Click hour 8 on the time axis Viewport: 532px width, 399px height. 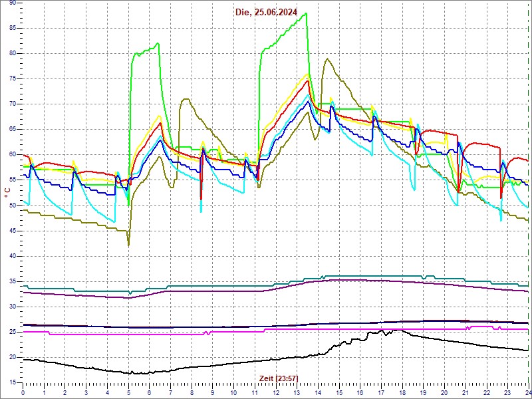point(192,393)
